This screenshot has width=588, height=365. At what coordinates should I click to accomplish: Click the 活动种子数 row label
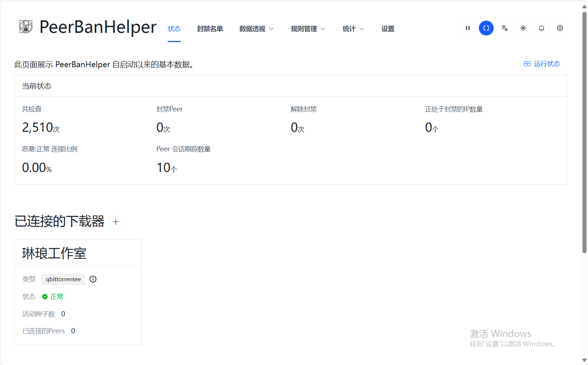point(39,314)
